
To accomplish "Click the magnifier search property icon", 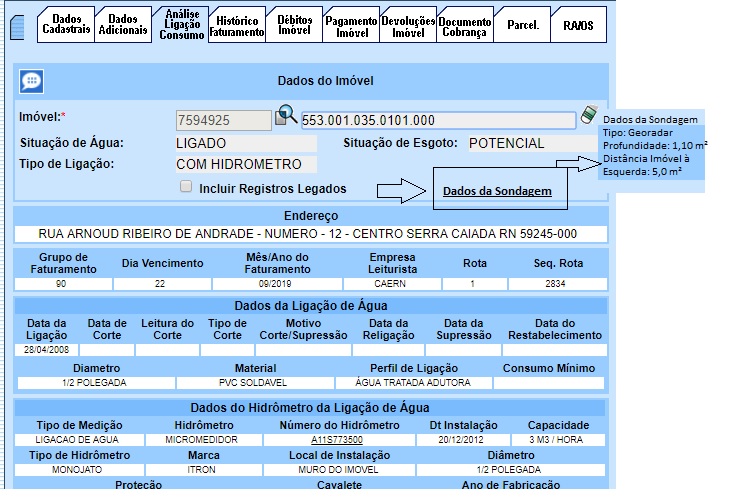I will pyautogui.click(x=286, y=115).
